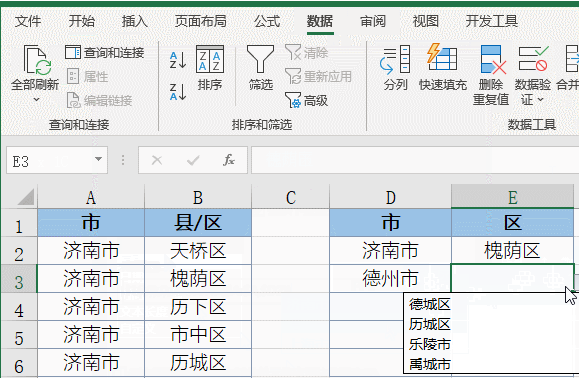Viewport: 581px width, 378px height.
Task: Click header cell 市 in column A
Action: (x=91, y=223)
